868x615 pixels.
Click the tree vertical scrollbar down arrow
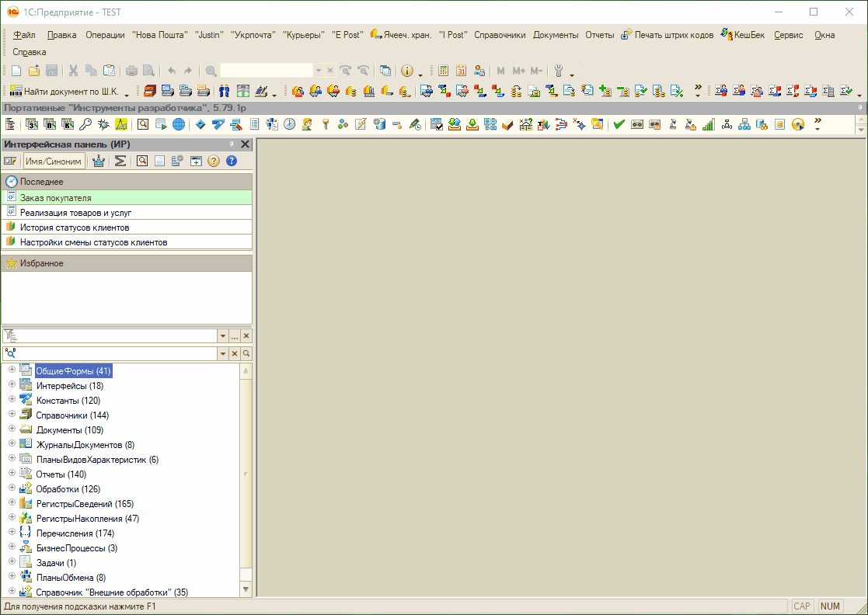246,589
